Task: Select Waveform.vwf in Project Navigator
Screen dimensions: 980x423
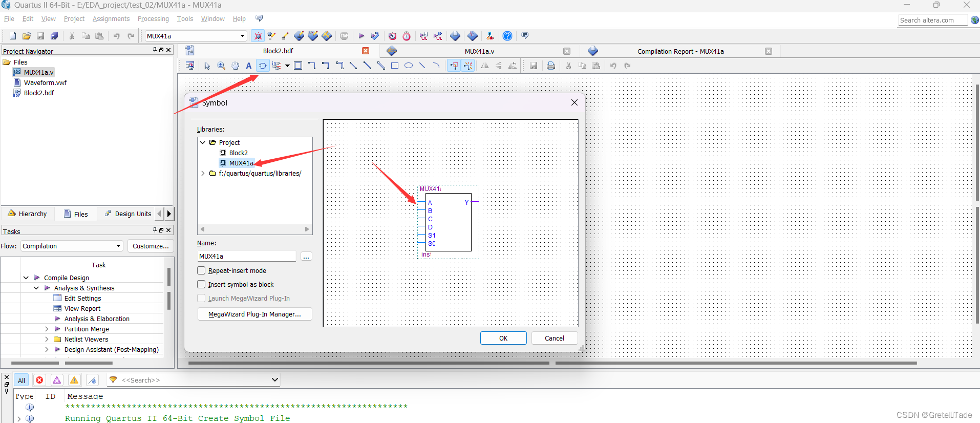Action: click(x=45, y=82)
